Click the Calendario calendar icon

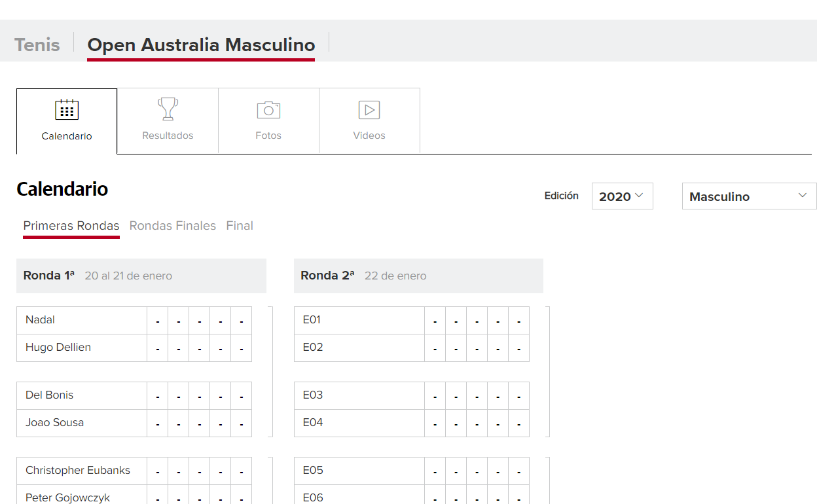tap(67, 110)
